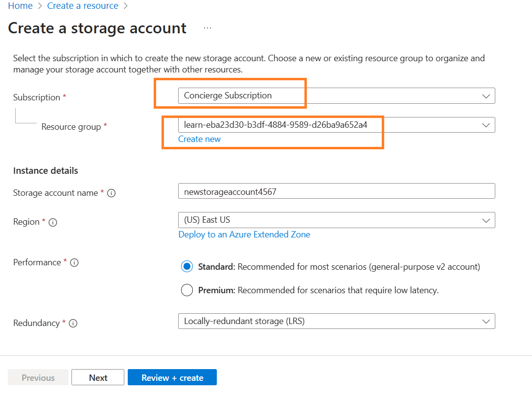Click the Storage account name input field
Image resolution: width=532 pixels, height=397 pixels.
pyautogui.click(x=336, y=191)
